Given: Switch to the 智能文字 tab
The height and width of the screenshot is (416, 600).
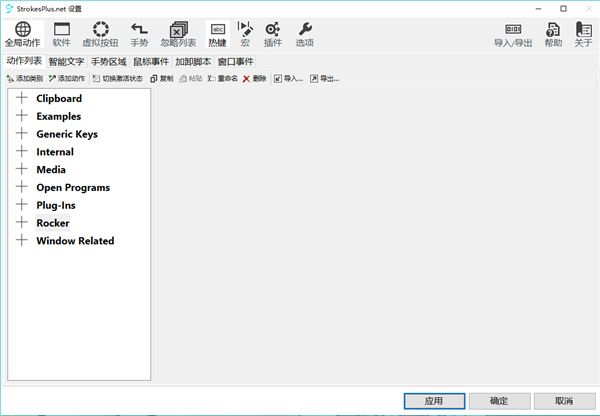Looking at the screenshot, I should (66, 62).
